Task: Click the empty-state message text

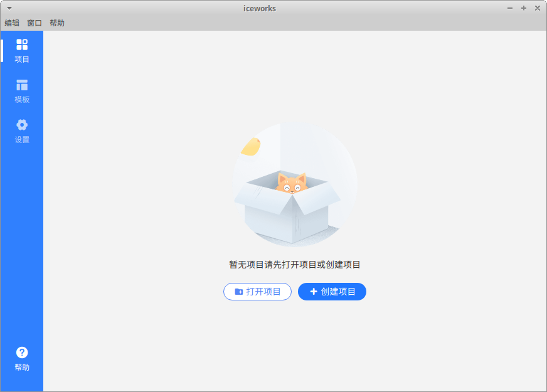Action: [x=294, y=264]
